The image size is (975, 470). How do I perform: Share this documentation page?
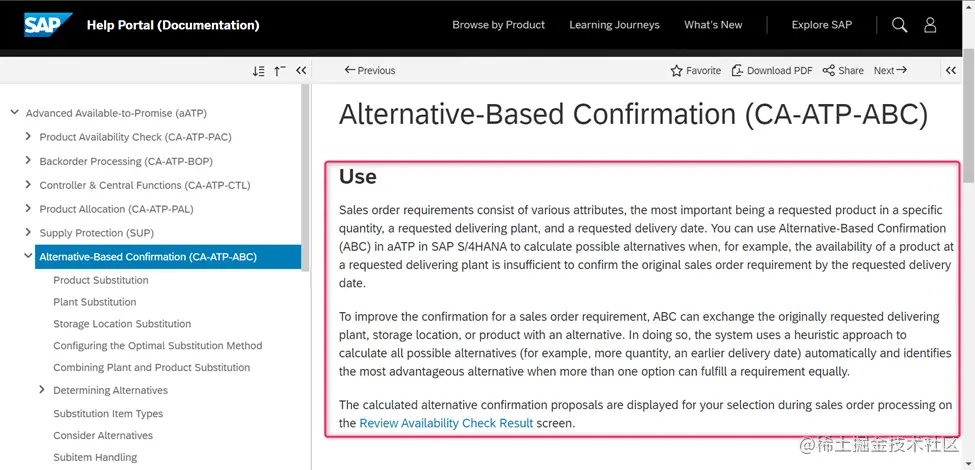(x=843, y=71)
